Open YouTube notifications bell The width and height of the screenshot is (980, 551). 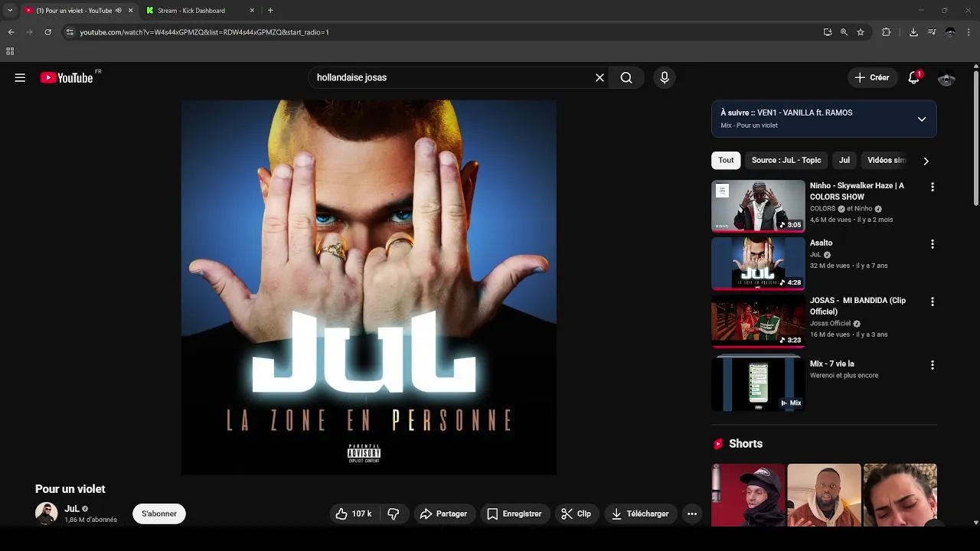[913, 77]
